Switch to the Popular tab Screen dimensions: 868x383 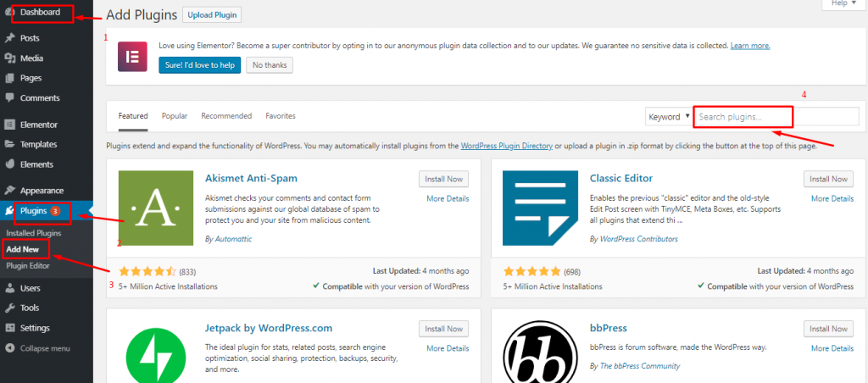175,116
